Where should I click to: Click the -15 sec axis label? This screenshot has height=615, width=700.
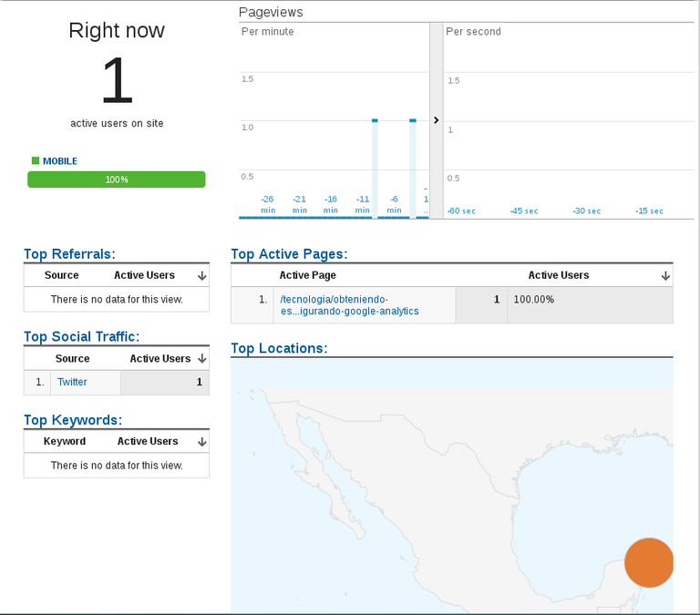(649, 210)
